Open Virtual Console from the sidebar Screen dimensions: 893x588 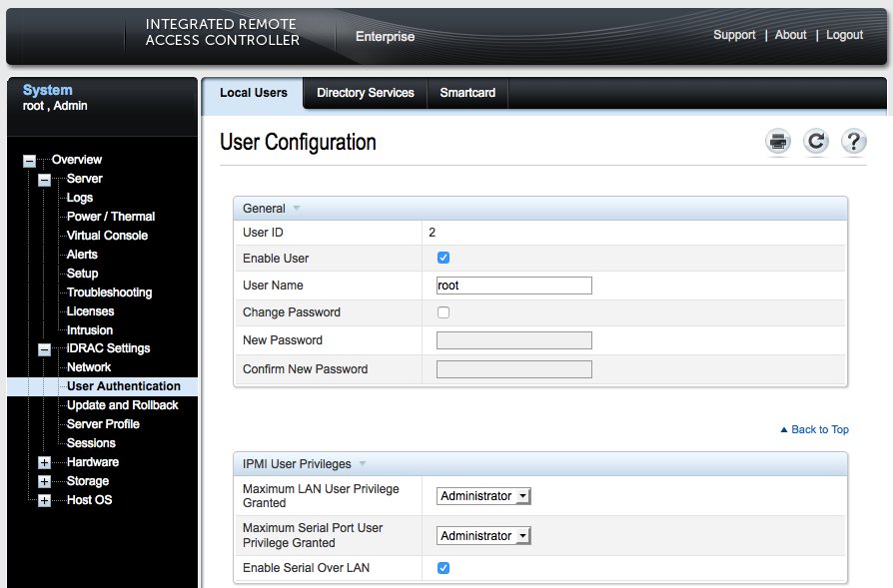coord(106,235)
